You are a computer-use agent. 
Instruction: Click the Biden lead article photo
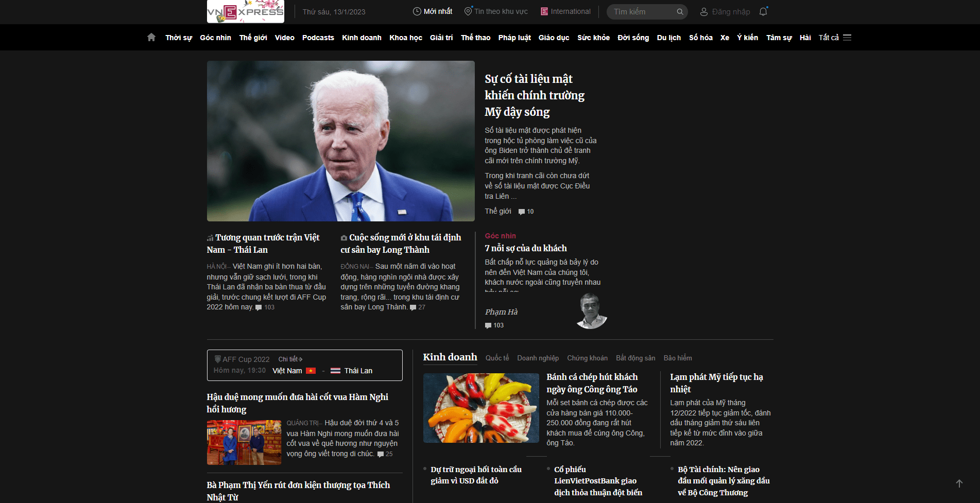pos(341,141)
